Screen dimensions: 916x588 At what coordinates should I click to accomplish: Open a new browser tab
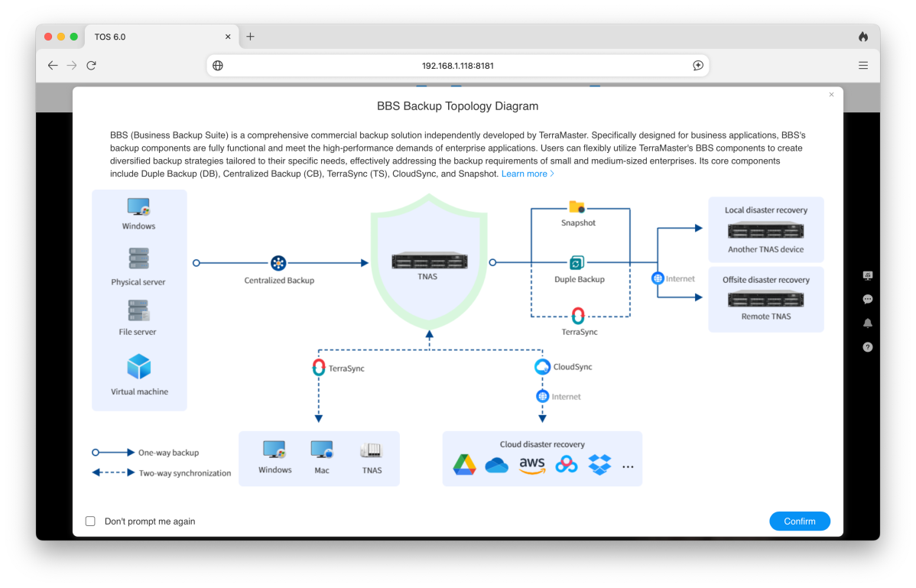250,37
